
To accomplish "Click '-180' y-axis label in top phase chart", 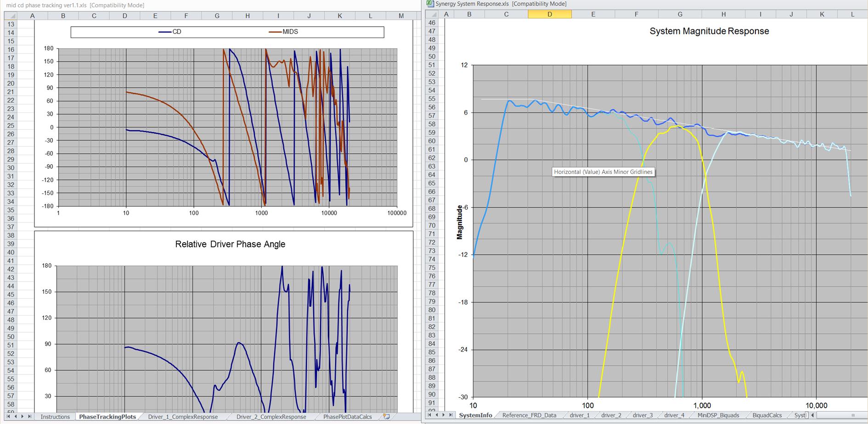I will pos(48,206).
